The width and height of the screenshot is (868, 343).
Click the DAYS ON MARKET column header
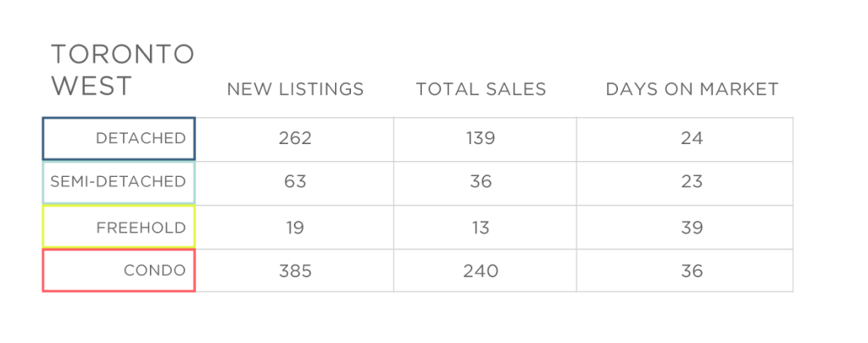(692, 89)
